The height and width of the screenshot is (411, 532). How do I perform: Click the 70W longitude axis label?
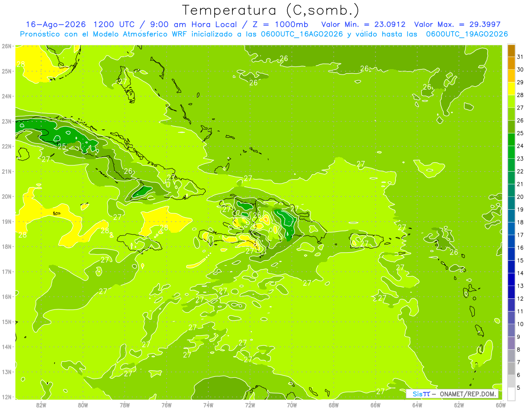[x=292, y=405]
